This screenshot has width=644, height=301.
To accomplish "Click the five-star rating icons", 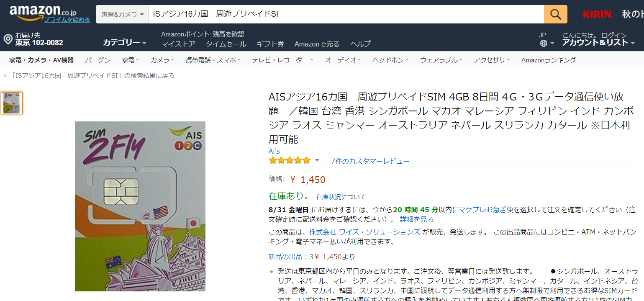I will 290,161.
